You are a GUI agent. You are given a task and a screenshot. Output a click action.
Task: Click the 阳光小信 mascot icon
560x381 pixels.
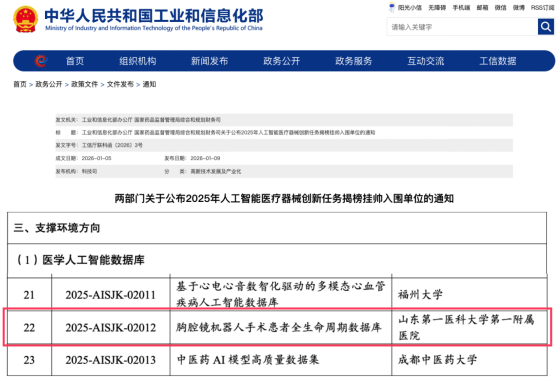pyautogui.click(x=392, y=7)
